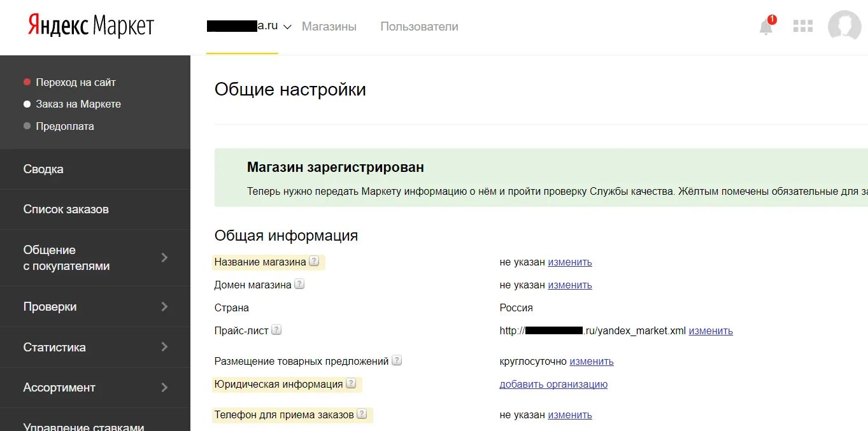
Task: Click the yandex_market.xml price list URL
Action: [593, 330]
